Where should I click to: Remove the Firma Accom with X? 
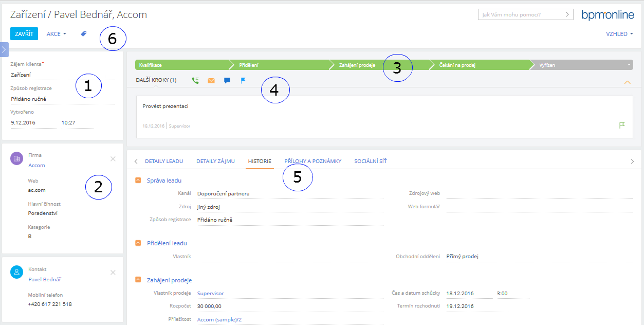tap(113, 158)
